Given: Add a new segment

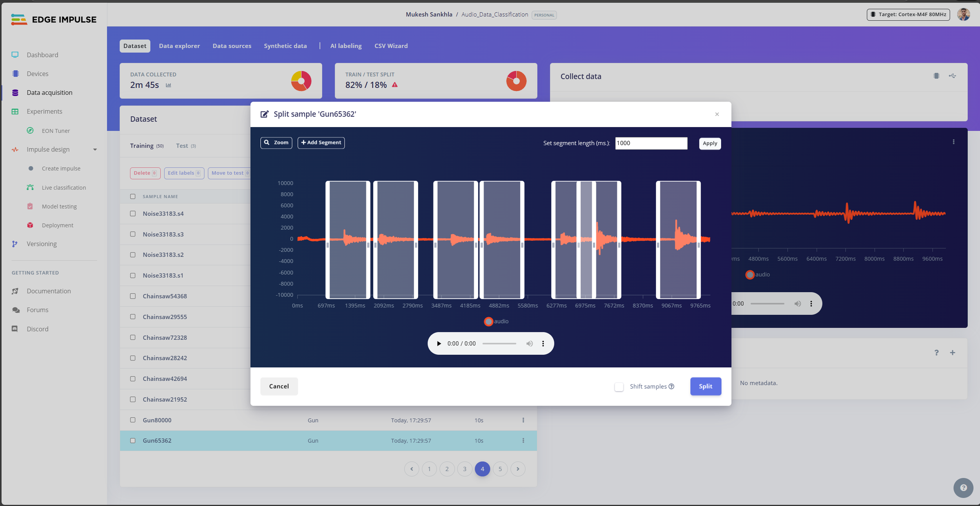Looking at the screenshot, I should 321,143.
